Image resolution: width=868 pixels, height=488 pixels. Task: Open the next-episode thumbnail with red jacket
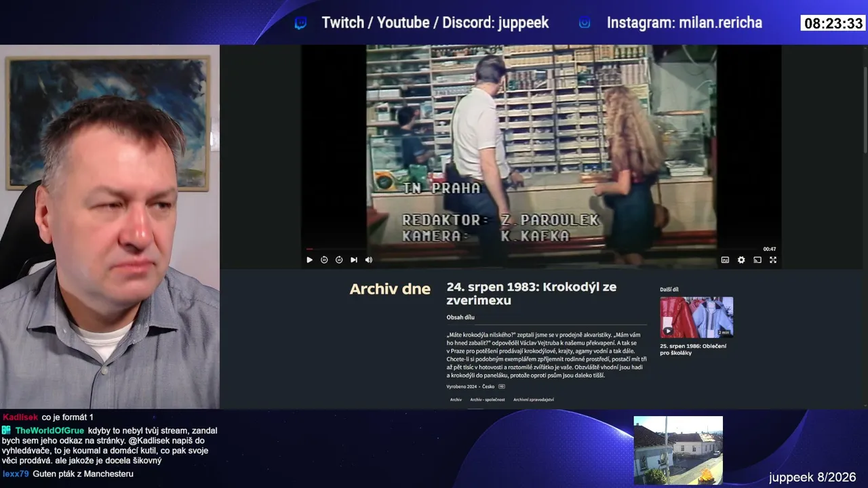(x=696, y=317)
